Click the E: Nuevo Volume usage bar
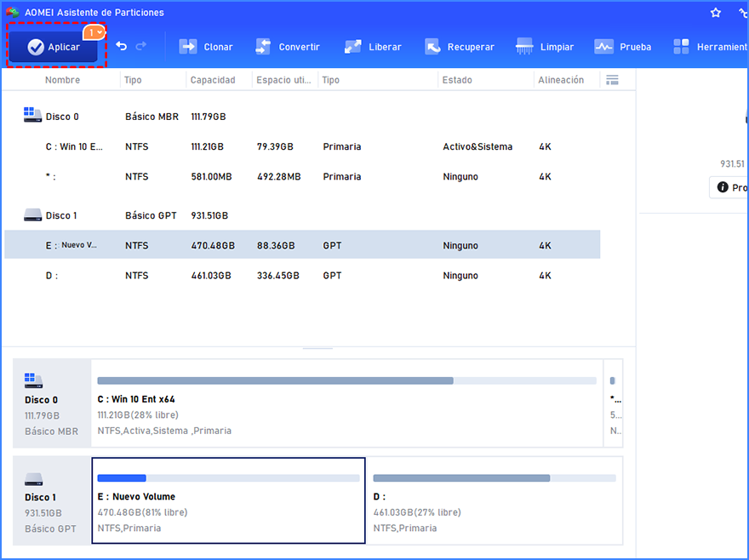Viewport: 749px width, 560px height. click(x=228, y=478)
